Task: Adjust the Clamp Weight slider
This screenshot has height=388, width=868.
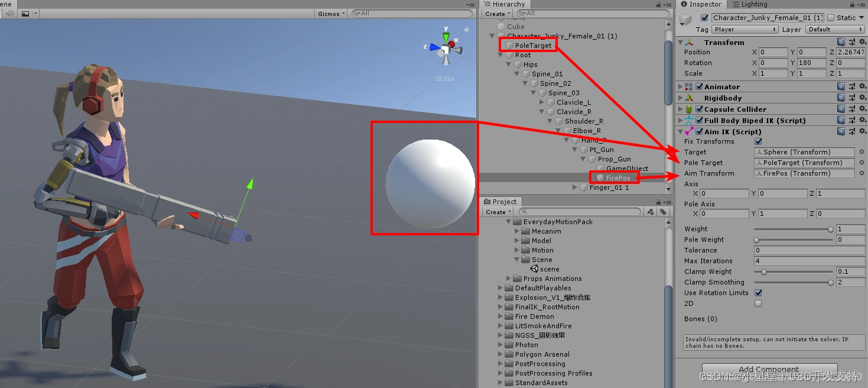Action: point(793,271)
